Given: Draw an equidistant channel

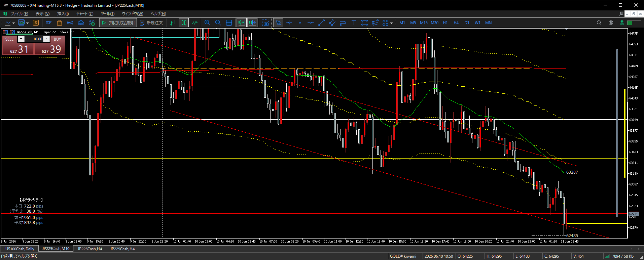Looking at the screenshot, I should (x=332, y=23).
